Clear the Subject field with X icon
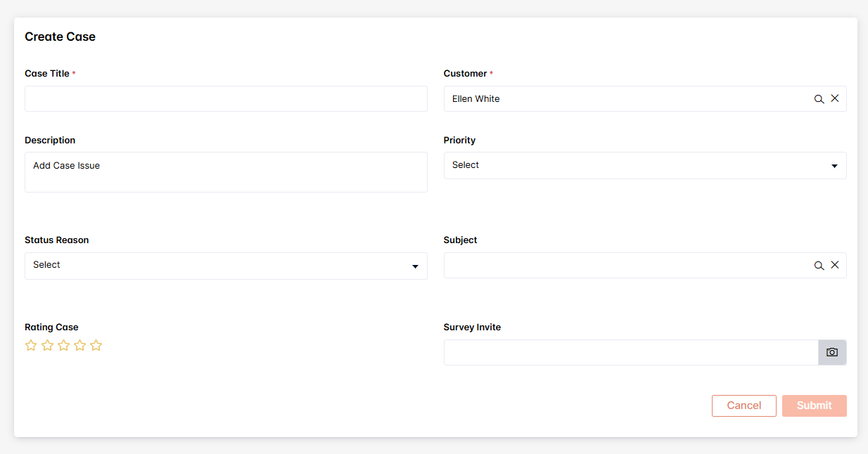 coord(835,266)
